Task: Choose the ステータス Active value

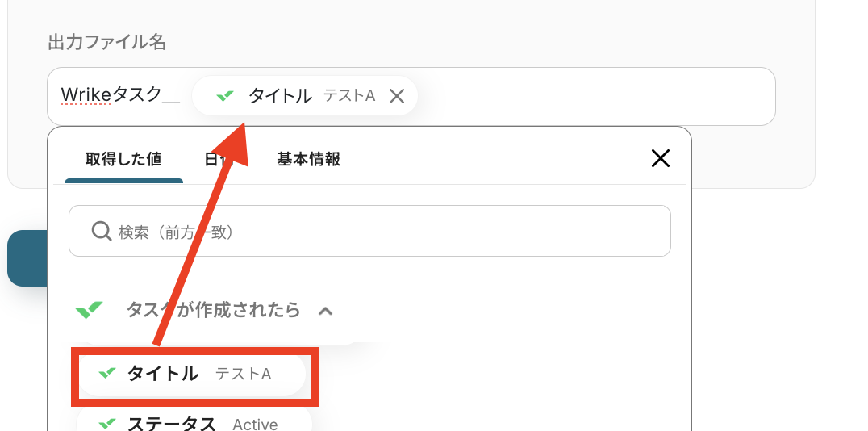Action: click(202, 423)
